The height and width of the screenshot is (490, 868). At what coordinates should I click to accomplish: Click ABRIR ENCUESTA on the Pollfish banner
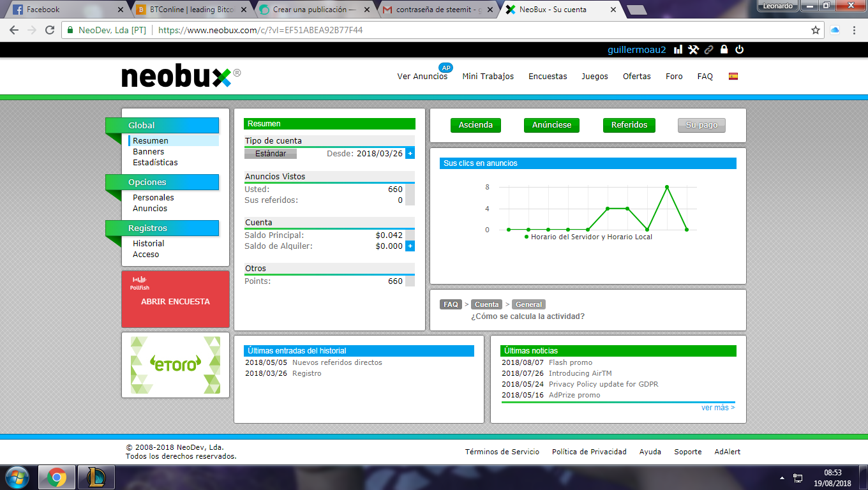176,302
